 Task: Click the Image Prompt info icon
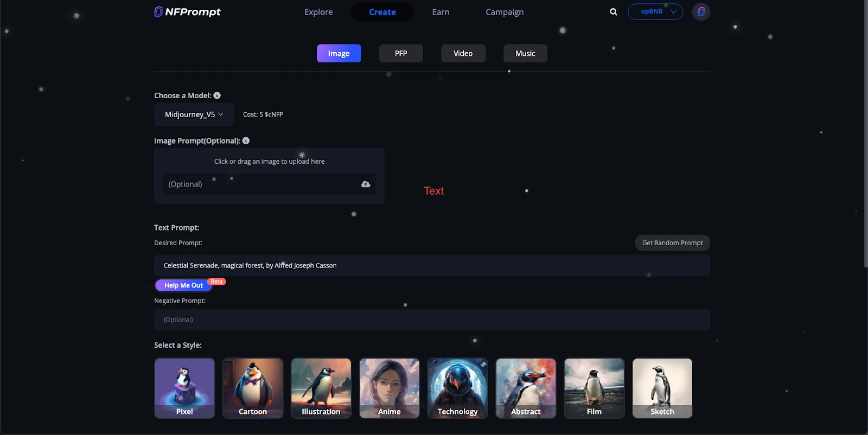coord(246,141)
